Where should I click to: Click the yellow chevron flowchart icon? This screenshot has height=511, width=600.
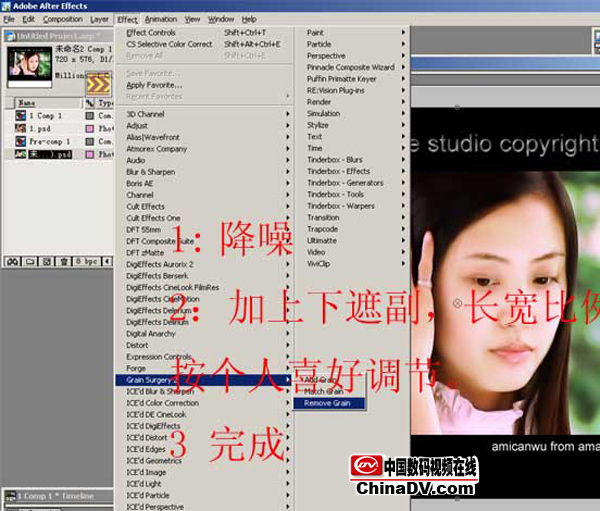pyautogui.click(x=98, y=84)
